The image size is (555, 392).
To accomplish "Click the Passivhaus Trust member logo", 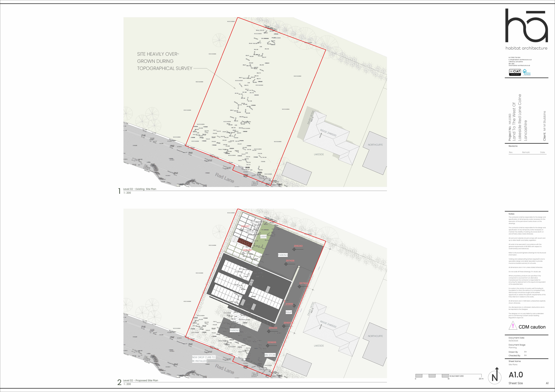I will (527, 72).
